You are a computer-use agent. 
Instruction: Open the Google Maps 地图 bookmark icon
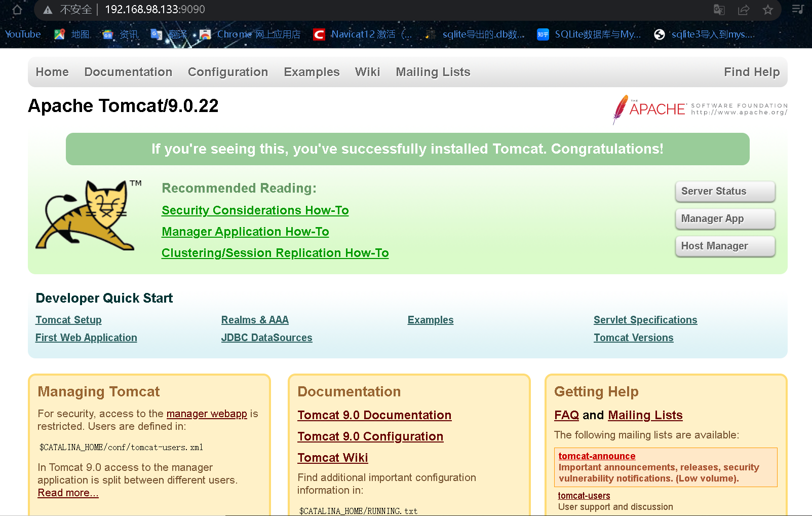[59, 34]
